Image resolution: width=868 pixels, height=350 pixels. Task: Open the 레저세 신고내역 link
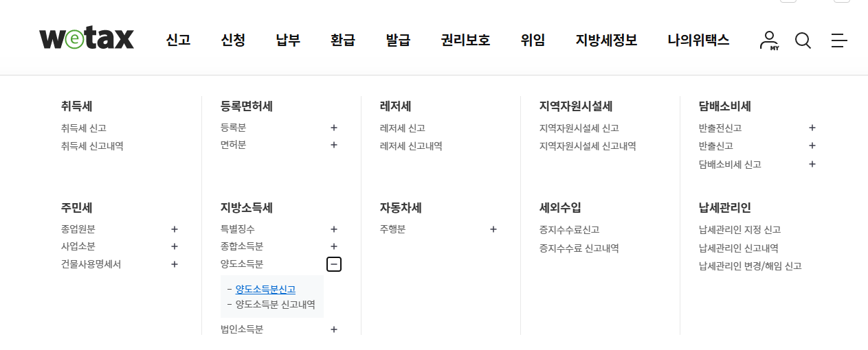click(411, 146)
